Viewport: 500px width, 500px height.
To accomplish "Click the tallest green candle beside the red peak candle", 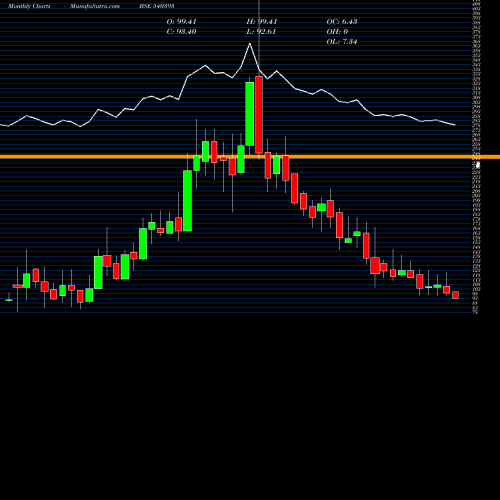I will point(250,114).
